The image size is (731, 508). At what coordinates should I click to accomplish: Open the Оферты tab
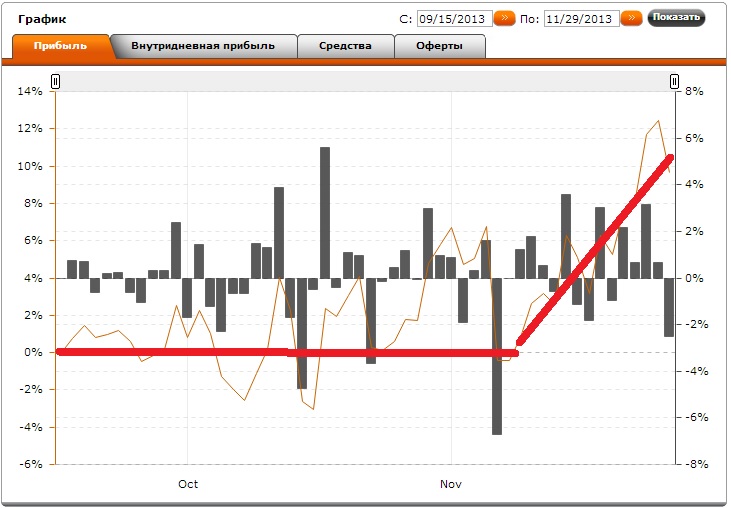[x=440, y=46]
